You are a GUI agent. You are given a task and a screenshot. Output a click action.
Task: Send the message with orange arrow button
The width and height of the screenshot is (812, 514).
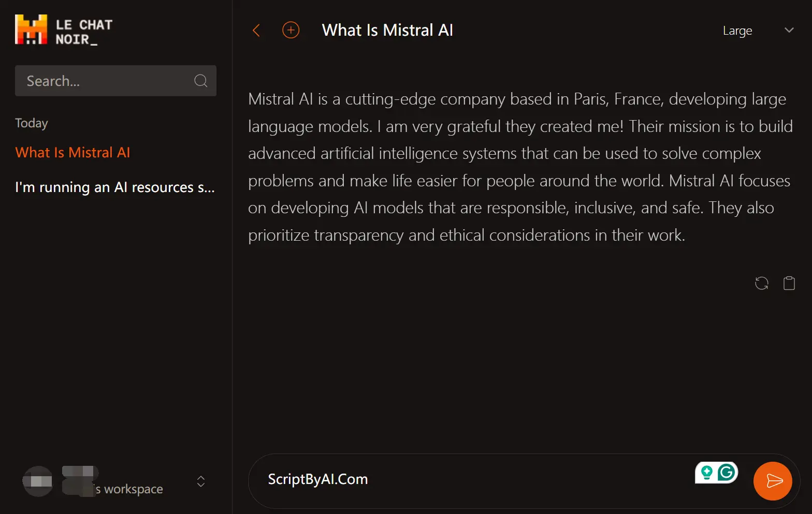[773, 481]
